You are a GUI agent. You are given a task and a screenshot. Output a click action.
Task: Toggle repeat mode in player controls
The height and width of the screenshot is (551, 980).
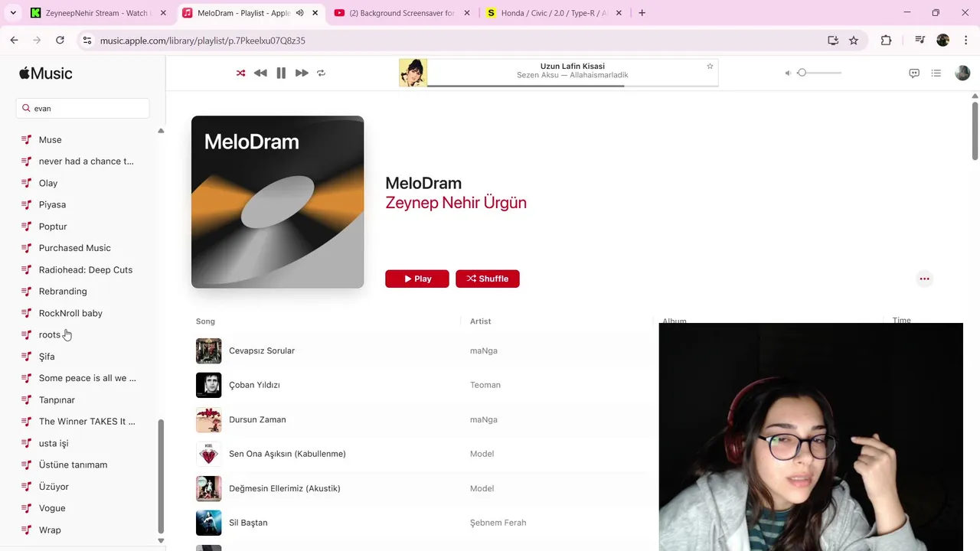[321, 73]
